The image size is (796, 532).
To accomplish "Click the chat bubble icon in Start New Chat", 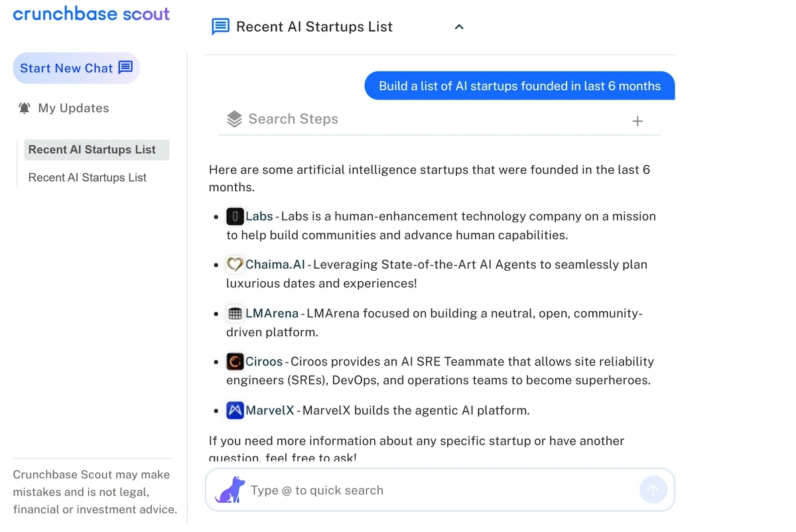I will pyautogui.click(x=125, y=67).
